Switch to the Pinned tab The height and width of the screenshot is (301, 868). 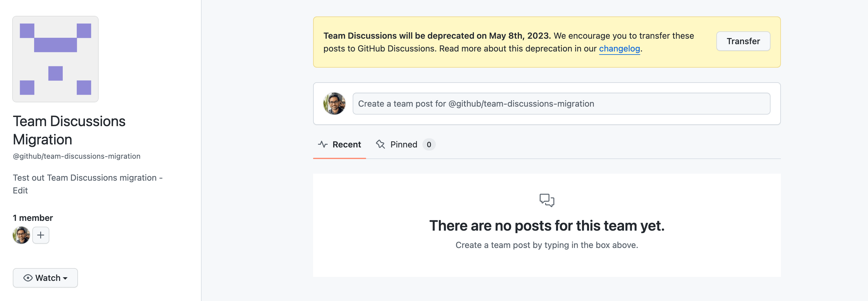pyautogui.click(x=403, y=145)
